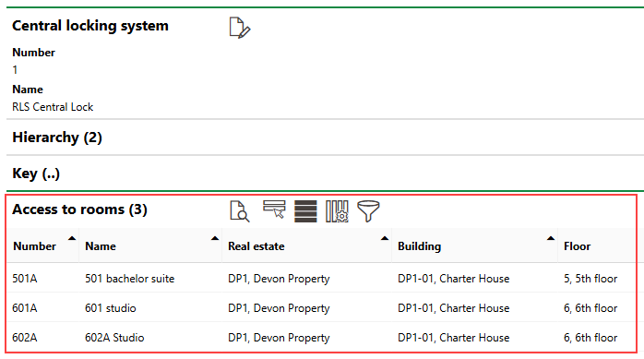Click 'DP1-01, Charter House' in the 601A row
This screenshot has height=359, width=644.
click(x=453, y=308)
